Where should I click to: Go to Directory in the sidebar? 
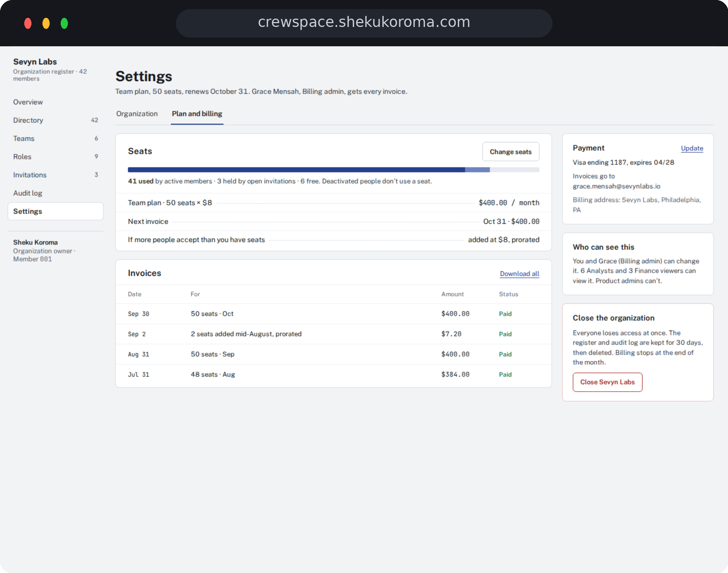(x=55, y=120)
